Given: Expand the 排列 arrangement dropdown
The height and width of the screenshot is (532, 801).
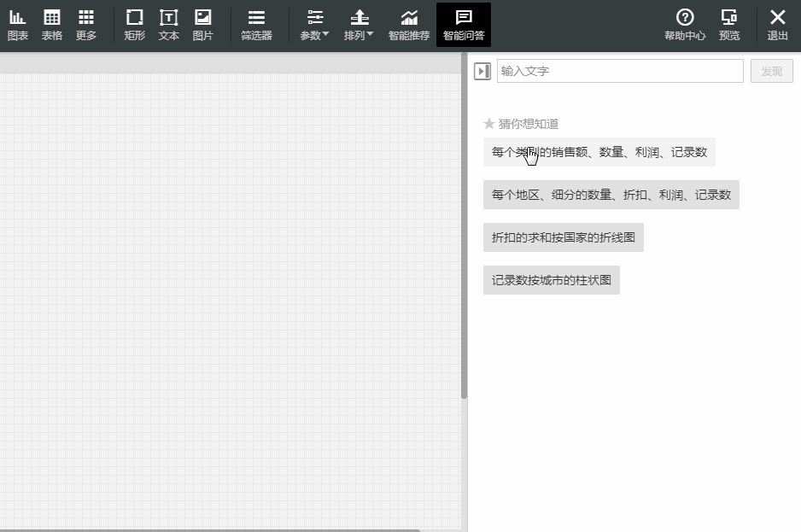Looking at the screenshot, I should coord(359,25).
